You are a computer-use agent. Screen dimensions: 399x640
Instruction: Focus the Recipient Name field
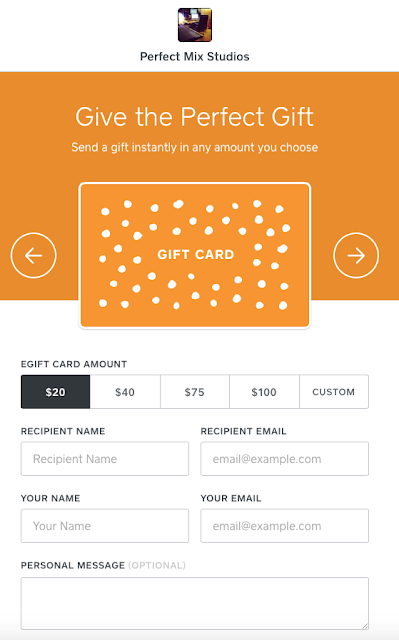pos(105,459)
